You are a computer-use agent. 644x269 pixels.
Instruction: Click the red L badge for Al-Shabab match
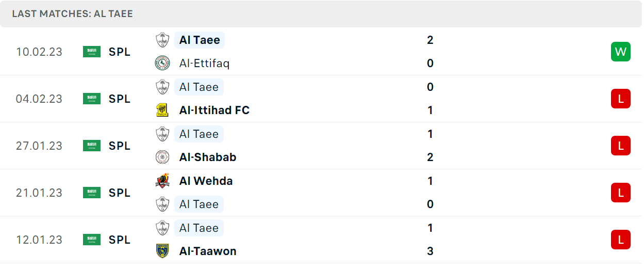tap(621, 146)
